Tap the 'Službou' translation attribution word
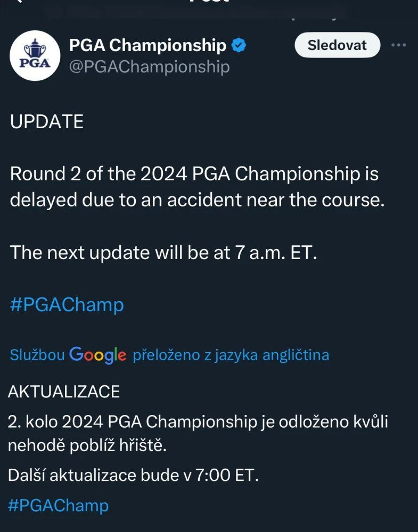This screenshot has width=418, height=532. [37, 355]
